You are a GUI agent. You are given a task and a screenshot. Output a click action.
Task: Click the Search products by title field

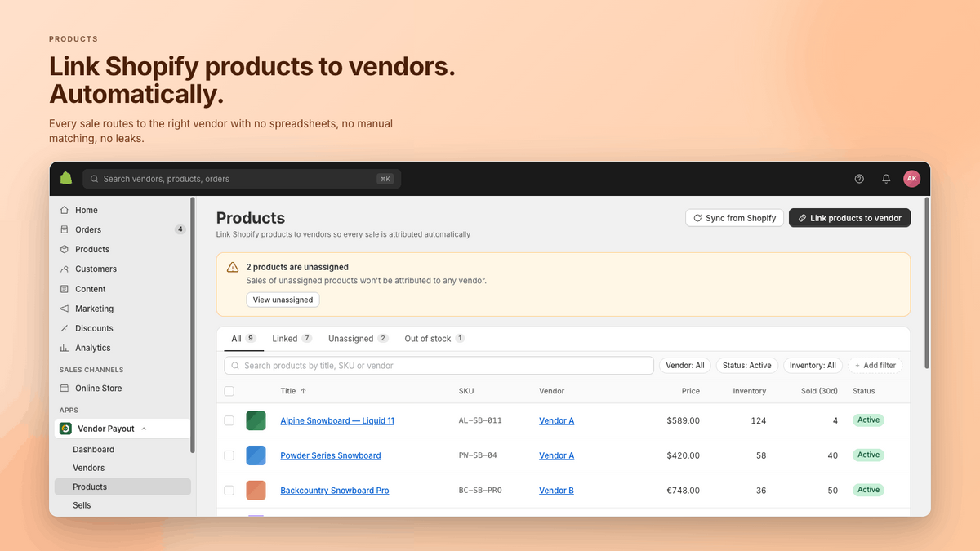[439, 366]
